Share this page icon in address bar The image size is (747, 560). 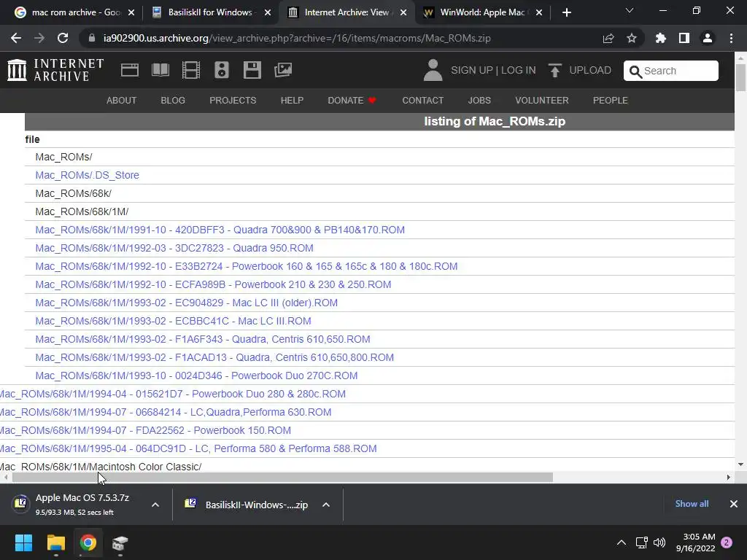(x=608, y=38)
